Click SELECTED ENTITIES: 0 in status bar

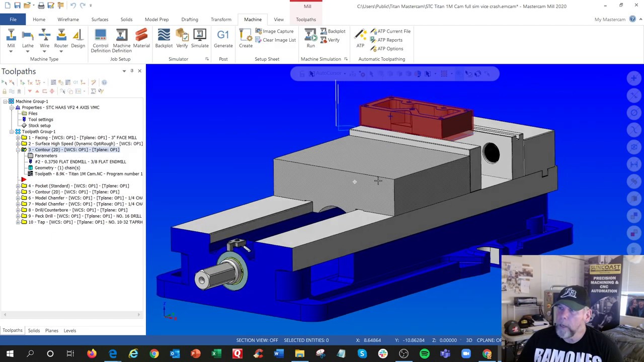click(306, 340)
